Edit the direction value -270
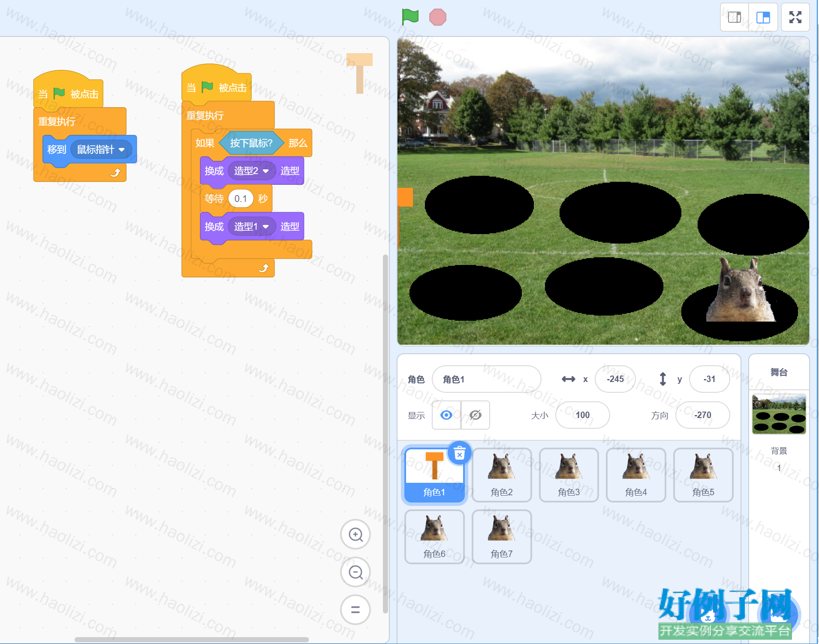 (702, 415)
